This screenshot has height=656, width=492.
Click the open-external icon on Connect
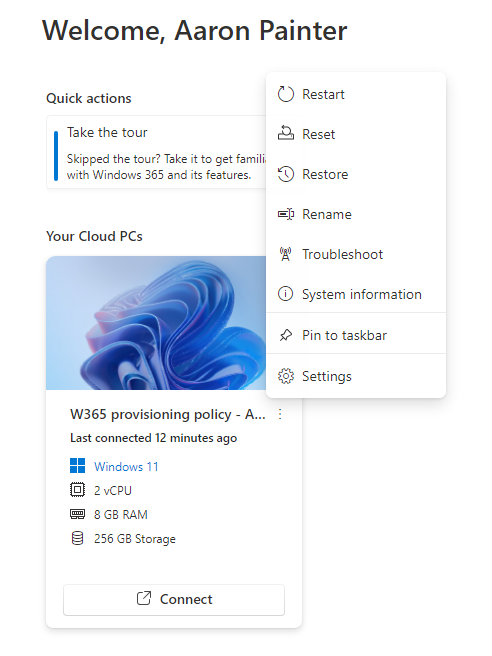pos(144,598)
